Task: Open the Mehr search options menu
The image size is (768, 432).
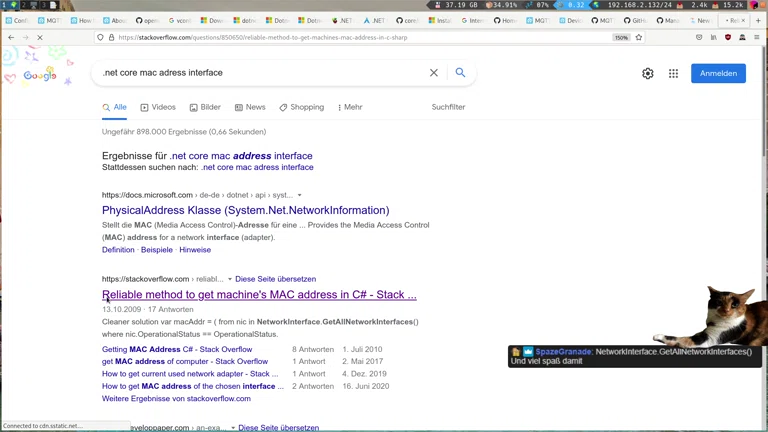Action: click(350, 107)
